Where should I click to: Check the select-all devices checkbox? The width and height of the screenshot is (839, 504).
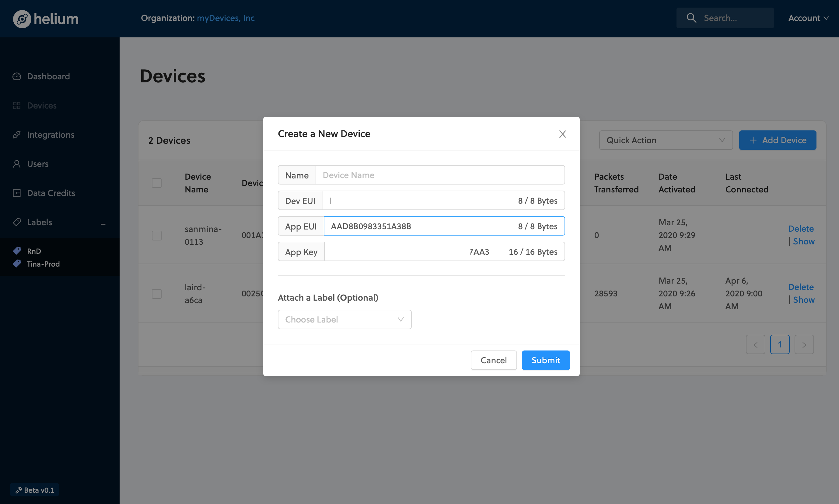point(156,183)
